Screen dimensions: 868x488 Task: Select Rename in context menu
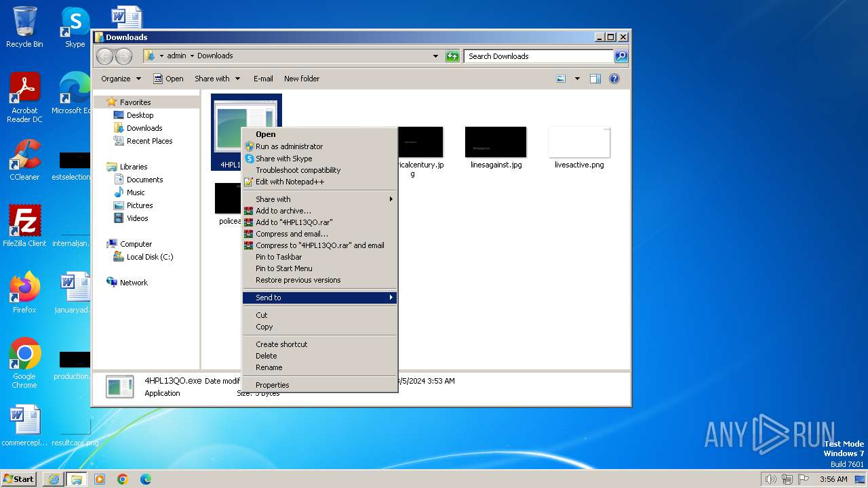point(319,367)
